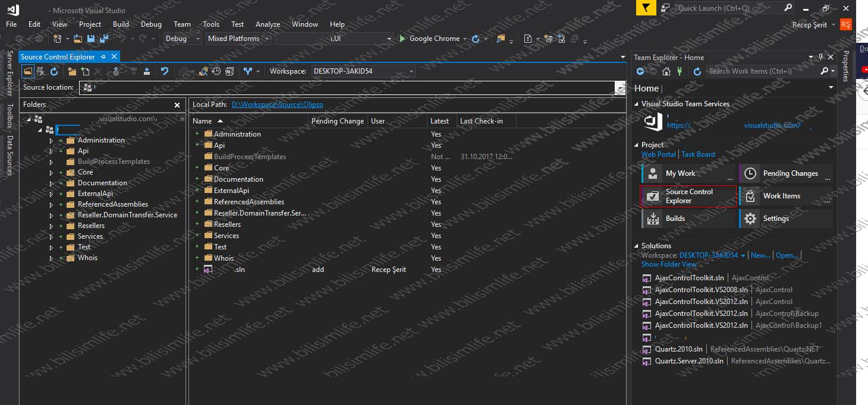
Task: Open the Team menu
Action: click(182, 24)
